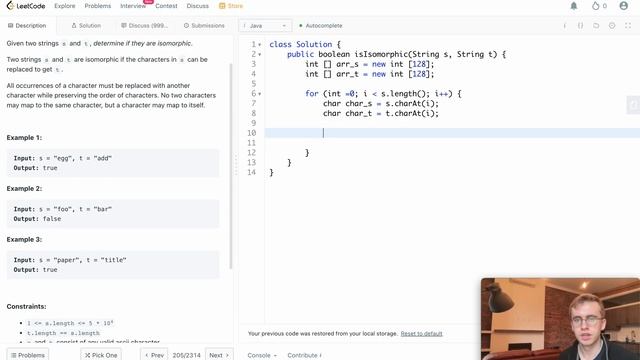
Task: Open the Problems nav item
Action: pyautogui.click(x=98, y=6)
